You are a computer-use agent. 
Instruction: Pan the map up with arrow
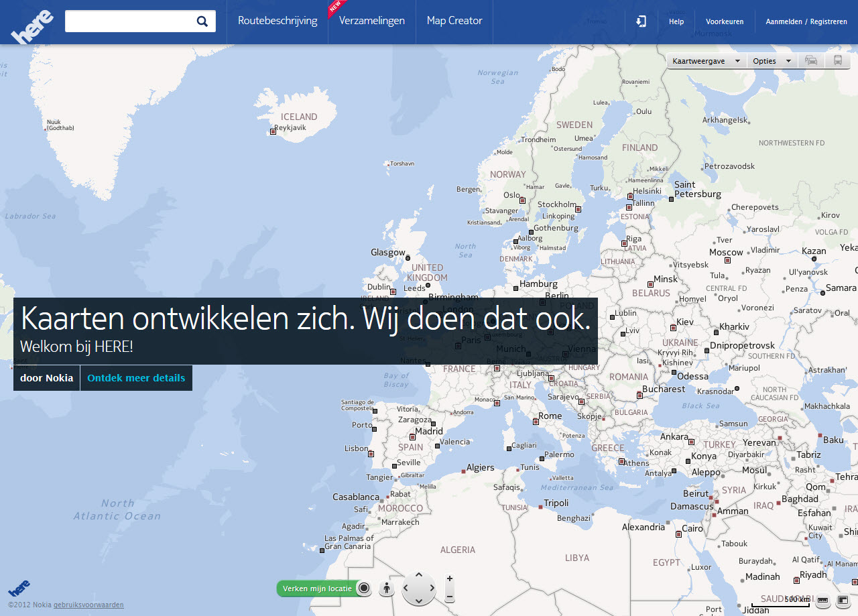419,576
